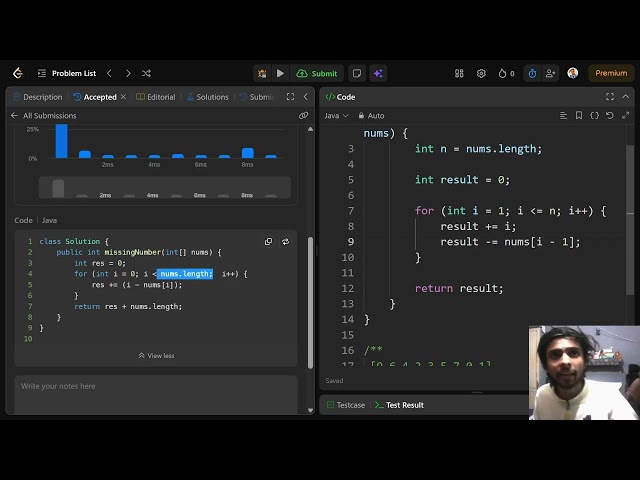Go to previous problem arrow
The image size is (640, 480).
[109, 73]
